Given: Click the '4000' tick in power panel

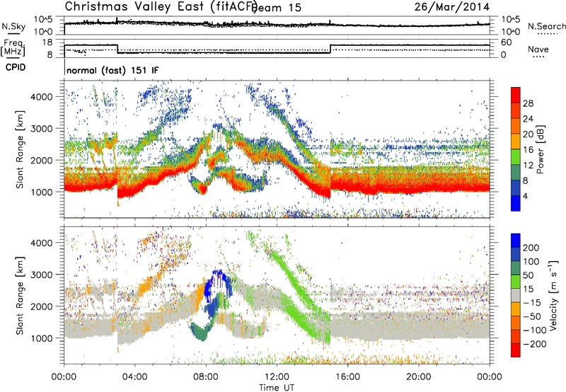Looking at the screenshot, I should point(41,96).
